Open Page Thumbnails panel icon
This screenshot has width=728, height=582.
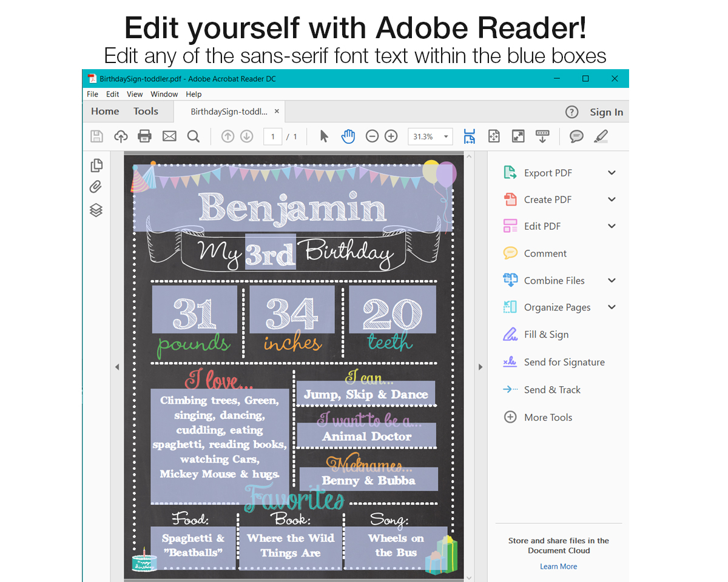(96, 165)
